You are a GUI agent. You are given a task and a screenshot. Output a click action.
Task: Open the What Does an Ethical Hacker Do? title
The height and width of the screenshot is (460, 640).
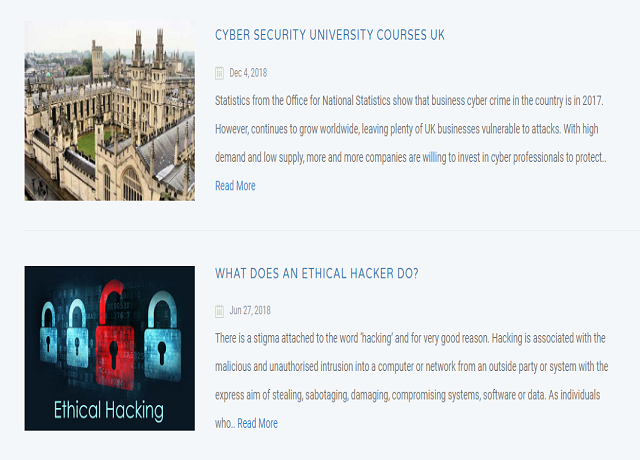tap(317, 273)
